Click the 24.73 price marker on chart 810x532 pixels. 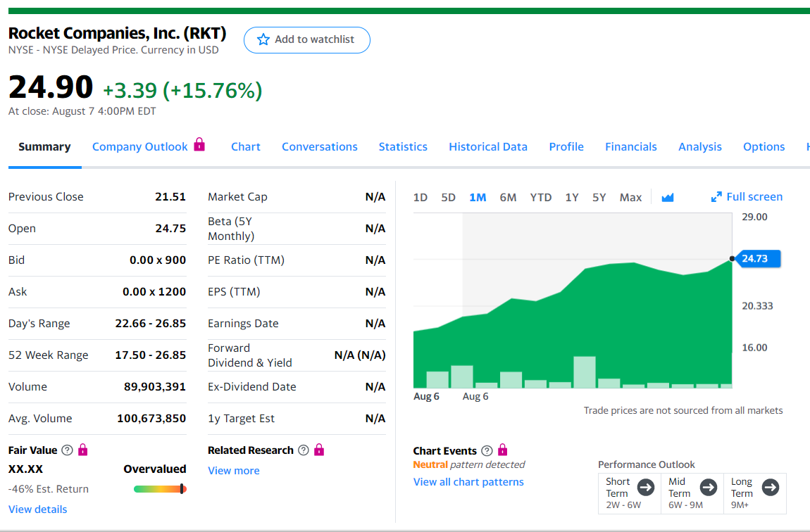click(x=759, y=258)
